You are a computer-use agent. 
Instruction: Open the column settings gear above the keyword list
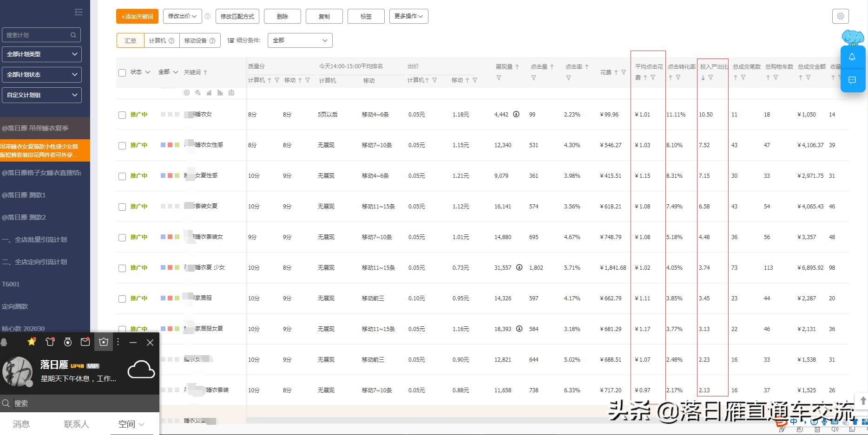click(x=186, y=93)
